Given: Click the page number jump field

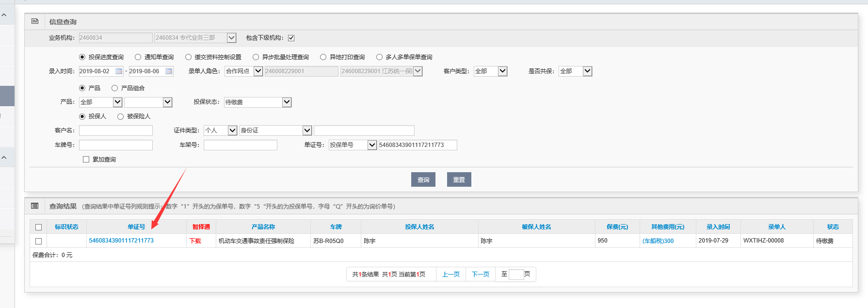Looking at the screenshot, I should [x=516, y=275].
